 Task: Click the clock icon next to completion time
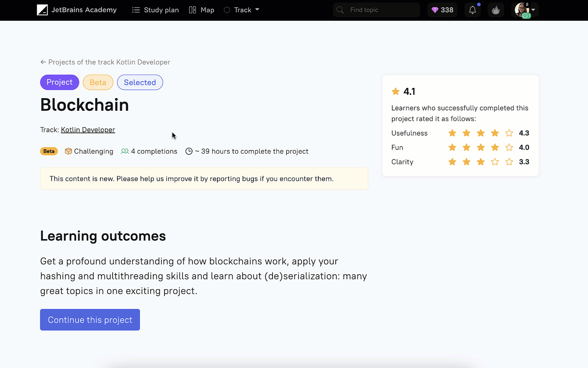(189, 151)
